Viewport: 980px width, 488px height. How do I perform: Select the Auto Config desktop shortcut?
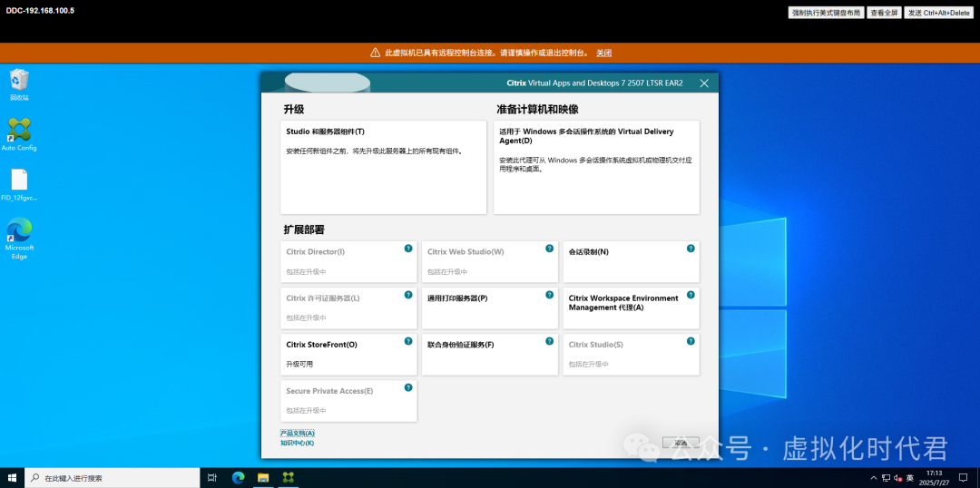pos(19,134)
